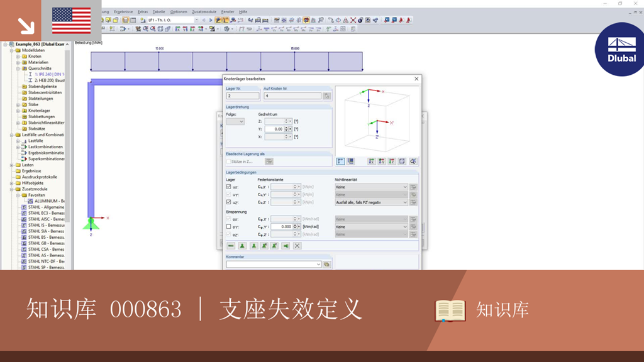Enable the φY' restraint checkbox
This screenshot has height=362, width=644.
point(229,226)
